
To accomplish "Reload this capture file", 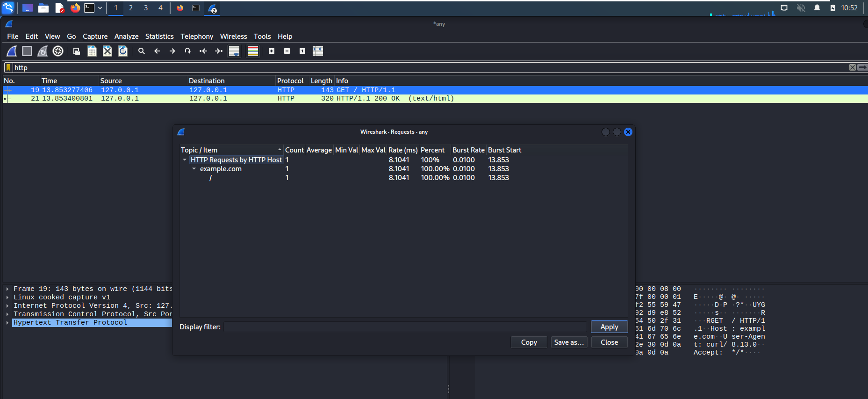I will 123,51.
